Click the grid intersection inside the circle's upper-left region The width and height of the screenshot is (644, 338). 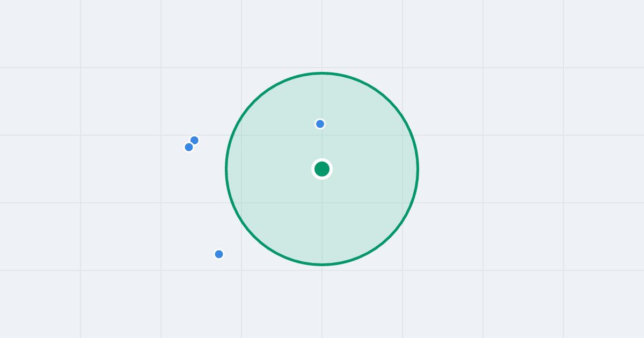(x=241, y=135)
